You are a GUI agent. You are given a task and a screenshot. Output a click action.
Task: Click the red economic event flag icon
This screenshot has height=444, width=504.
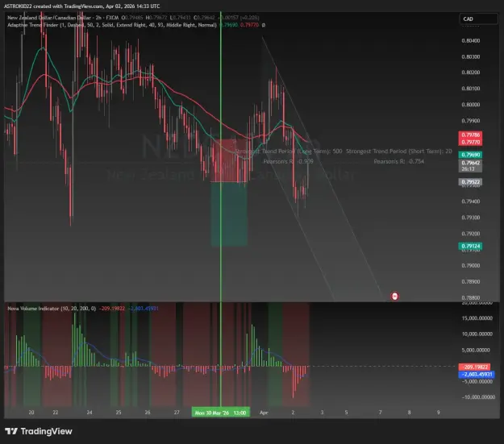pyautogui.click(x=394, y=297)
